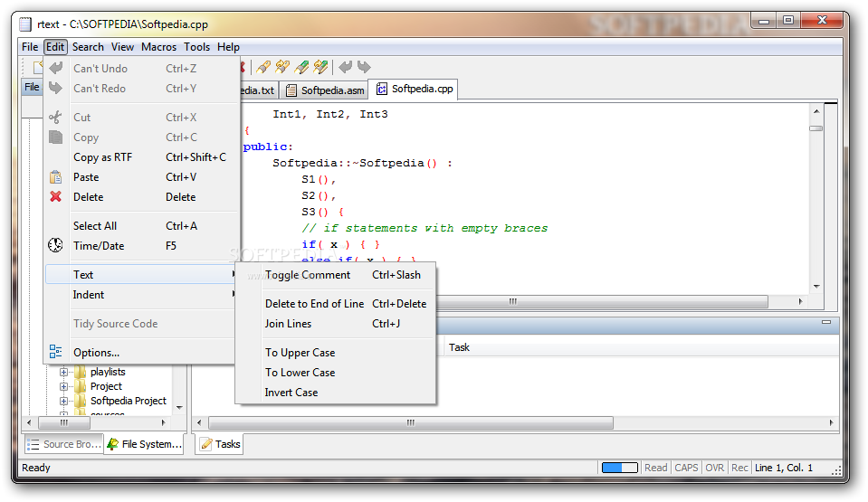Open the View menu
The height and width of the screenshot is (502, 868).
[x=122, y=47]
